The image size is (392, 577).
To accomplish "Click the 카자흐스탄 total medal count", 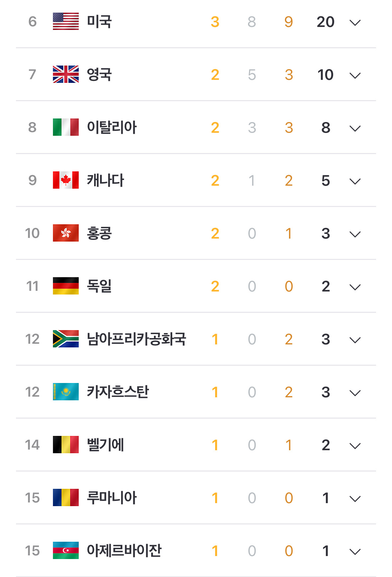I will (x=326, y=392).
